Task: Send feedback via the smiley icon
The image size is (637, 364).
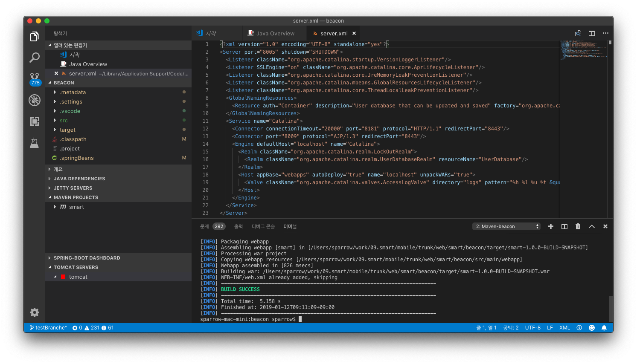Action: point(592,327)
